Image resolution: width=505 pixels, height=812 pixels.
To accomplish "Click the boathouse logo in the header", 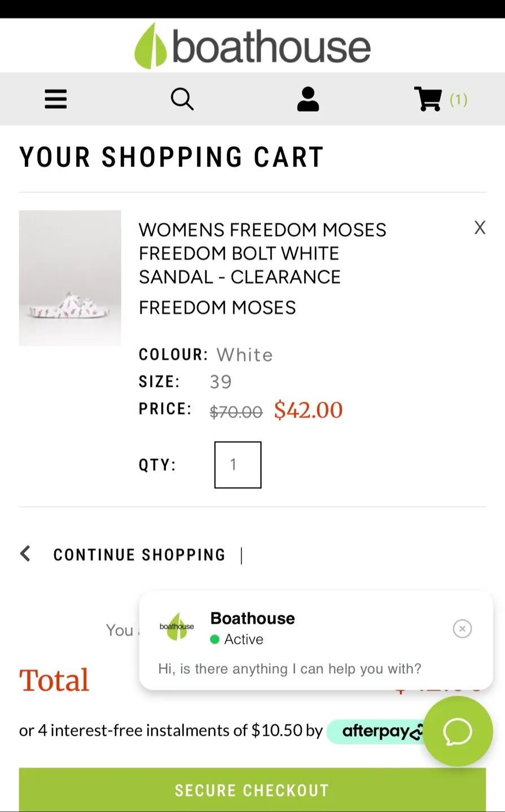I will pyautogui.click(x=252, y=46).
